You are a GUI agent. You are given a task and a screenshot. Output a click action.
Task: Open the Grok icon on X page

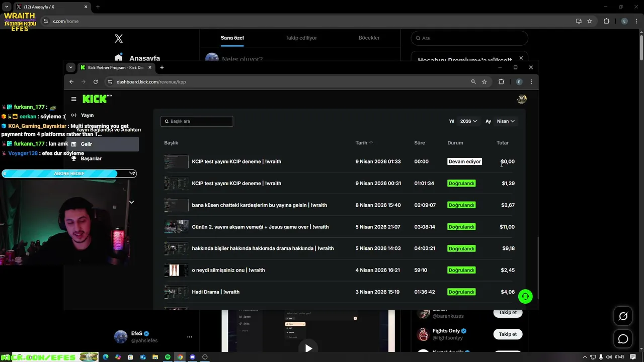pos(623,316)
